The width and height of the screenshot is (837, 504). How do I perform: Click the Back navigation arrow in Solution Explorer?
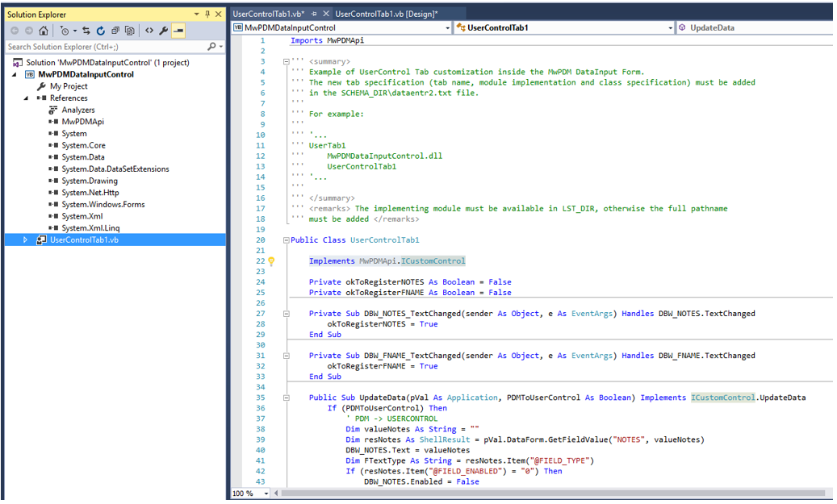pos(15,31)
